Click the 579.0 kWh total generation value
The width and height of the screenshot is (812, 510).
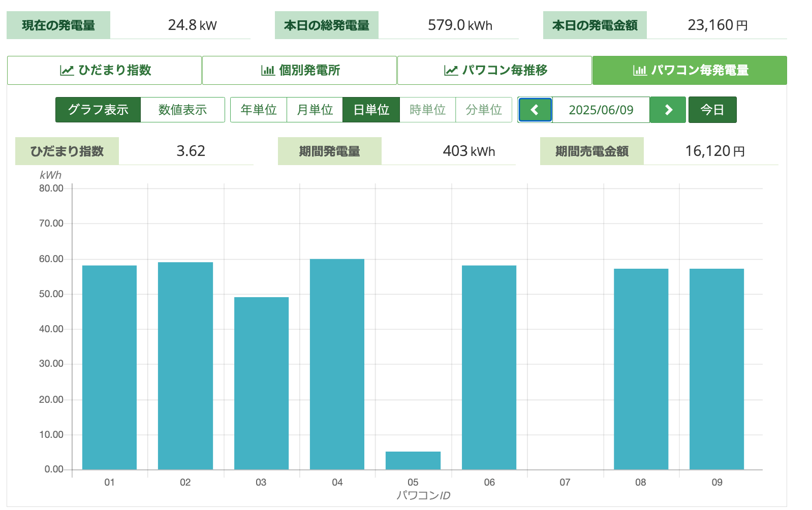click(460, 25)
